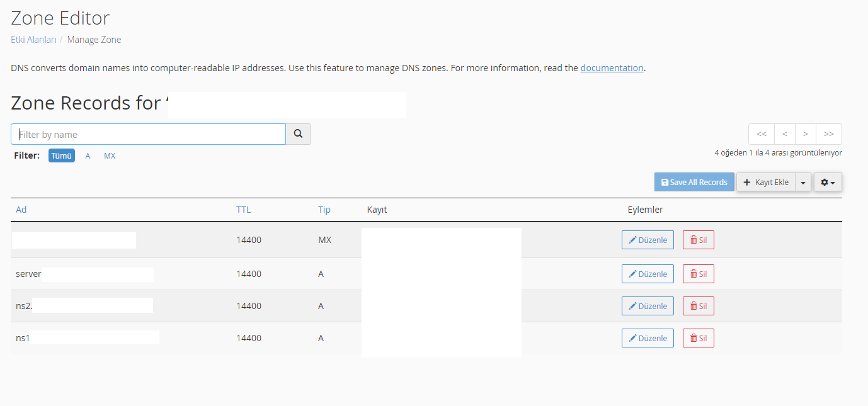Viewport: 868px width, 406px height.
Task: Edit the ns1 A record
Action: pos(648,338)
